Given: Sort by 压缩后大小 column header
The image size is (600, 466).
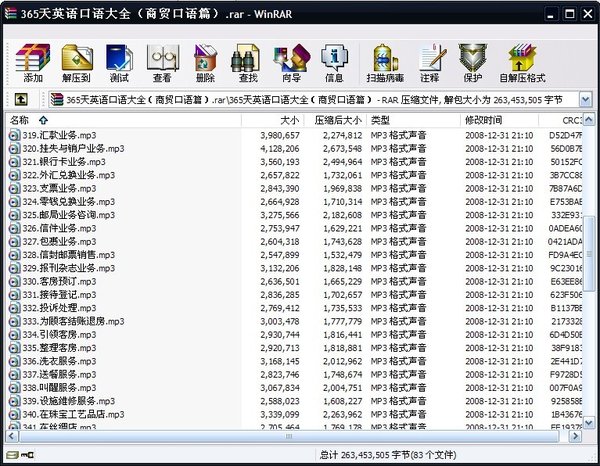Looking at the screenshot, I should (335, 121).
